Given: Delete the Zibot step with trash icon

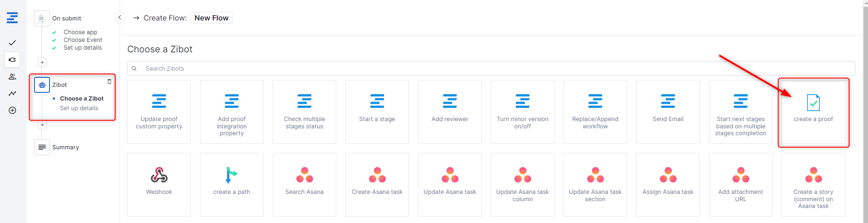Looking at the screenshot, I should pos(109,81).
